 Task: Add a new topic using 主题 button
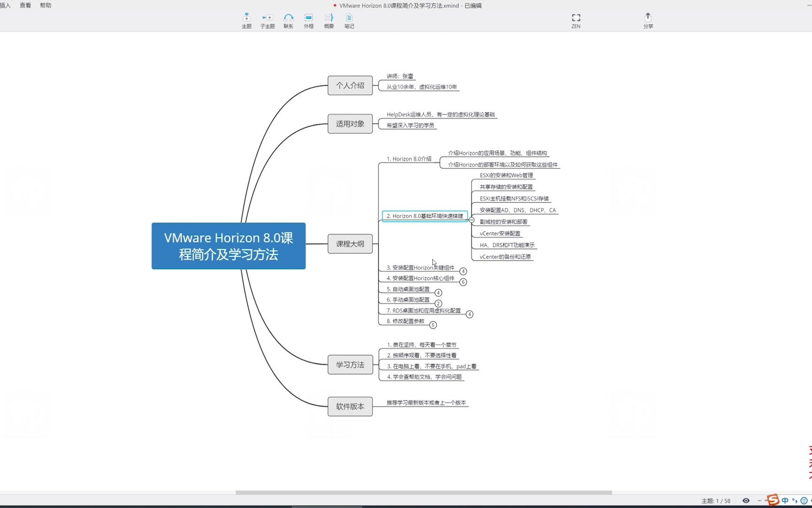[x=246, y=21]
